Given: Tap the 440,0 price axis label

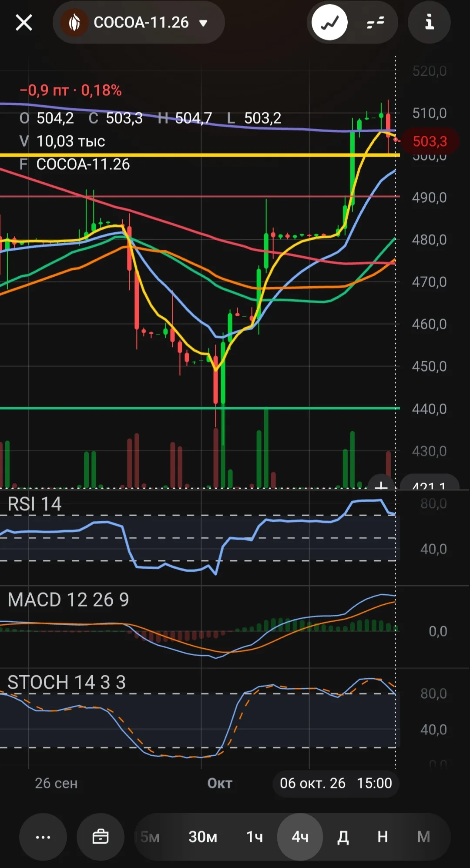Looking at the screenshot, I should pos(430,409).
